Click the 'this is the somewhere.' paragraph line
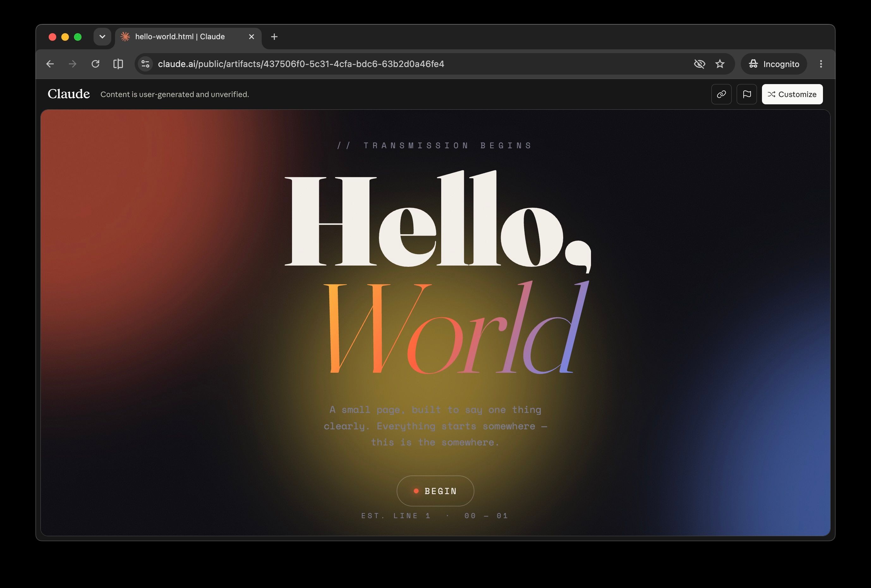The width and height of the screenshot is (871, 588). pos(435,443)
